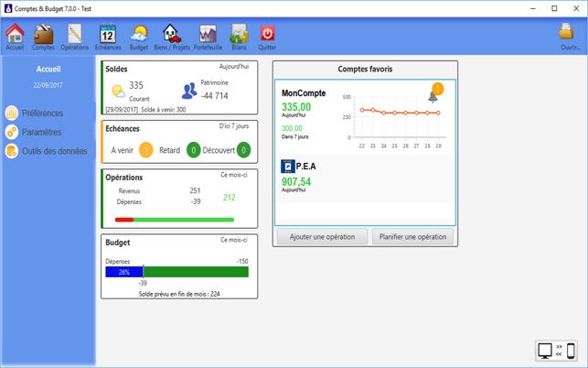This screenshot has width=588, height=368.
Task: Click the Retard green count badge
Action: click(194, 150)
